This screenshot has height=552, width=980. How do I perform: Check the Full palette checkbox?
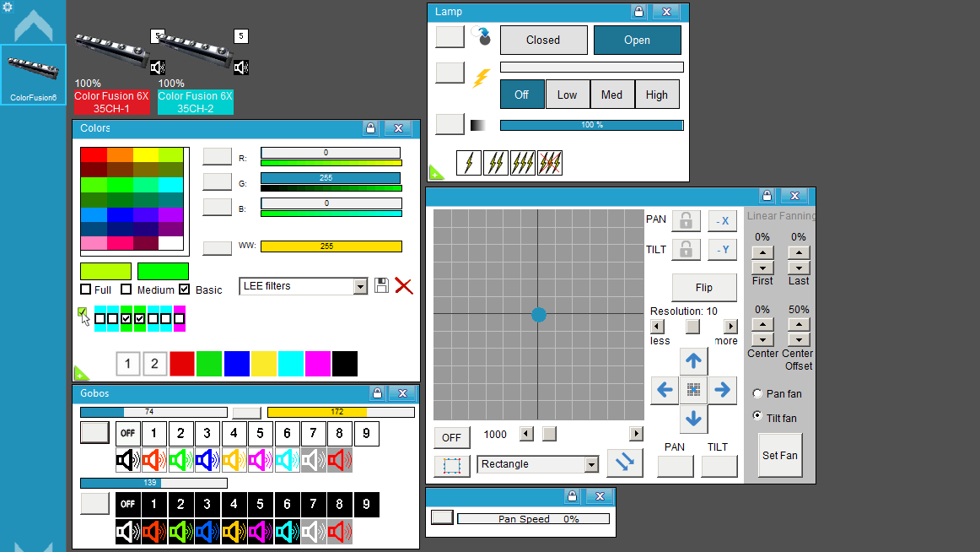point(86,290)
